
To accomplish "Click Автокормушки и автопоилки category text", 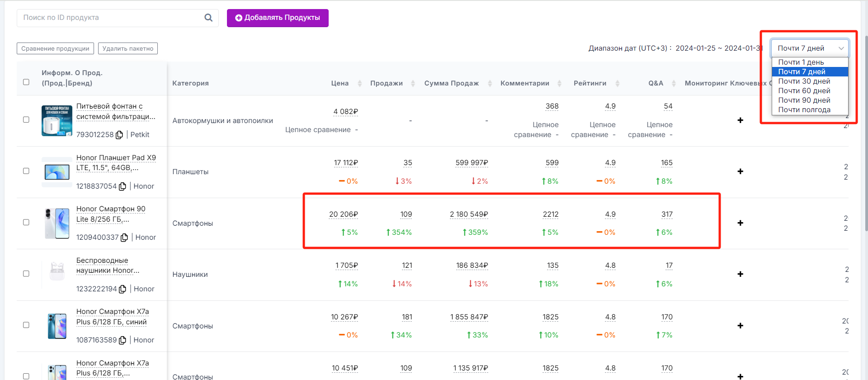I will coord(222,121).
